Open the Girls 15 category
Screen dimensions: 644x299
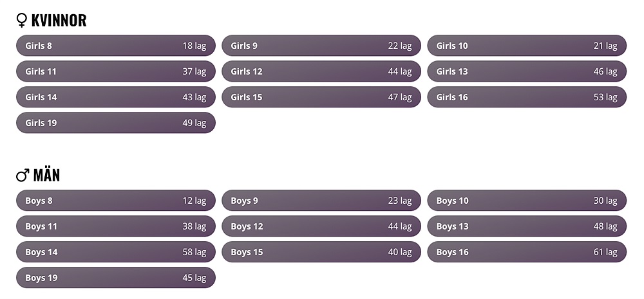pyautogui.click(x=321, y=97)
